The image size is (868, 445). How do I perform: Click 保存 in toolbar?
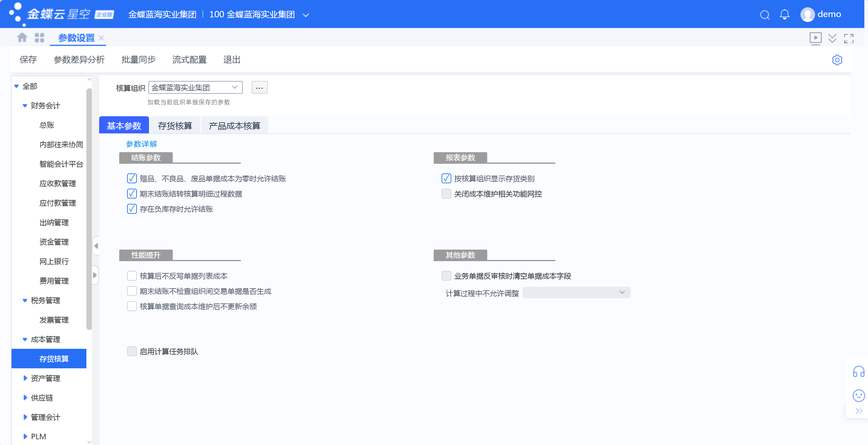point(28,60)
